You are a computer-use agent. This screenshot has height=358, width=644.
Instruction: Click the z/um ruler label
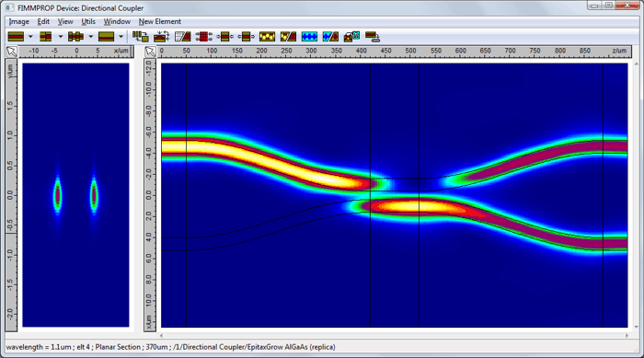pos(619,51)
